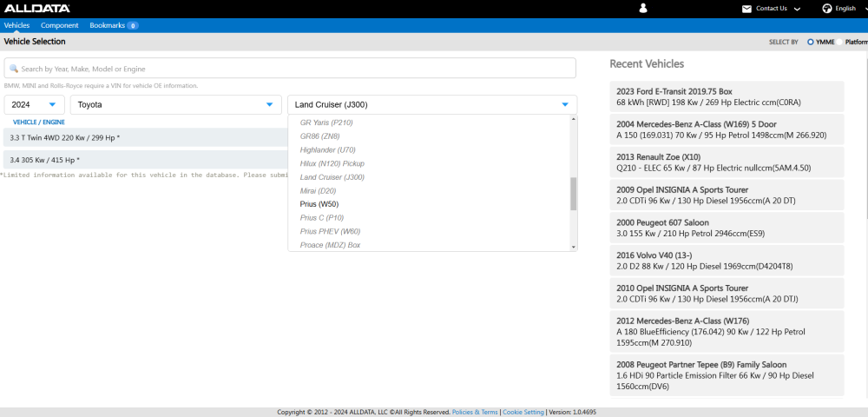Open the 2024 year dropdown
This screenshot has height=417, width=868.
pos(34,105)
